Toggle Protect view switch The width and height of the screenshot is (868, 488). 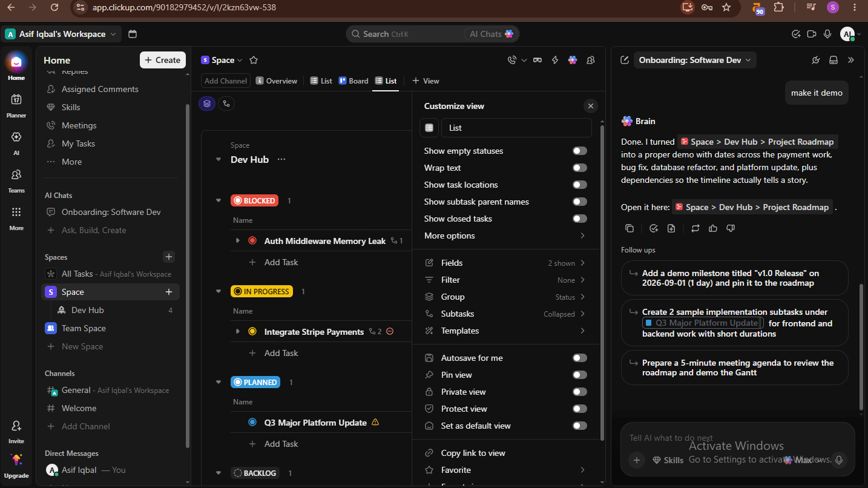[580, 409]
